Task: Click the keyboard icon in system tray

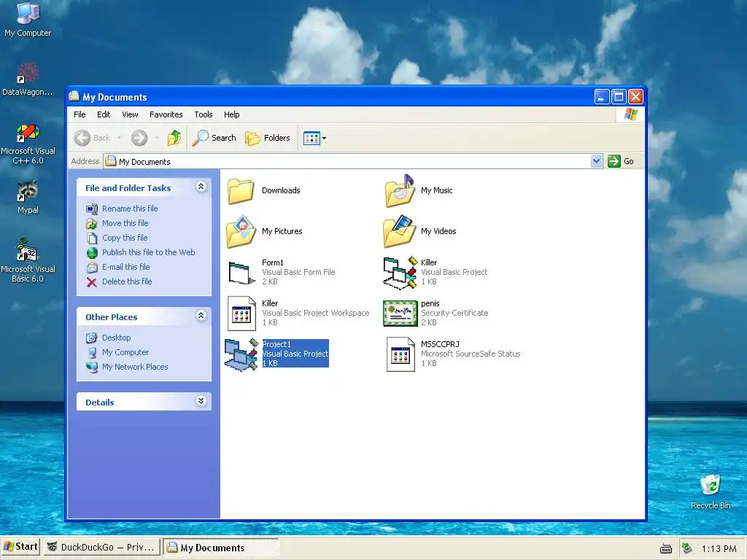Action: (665, 549)
